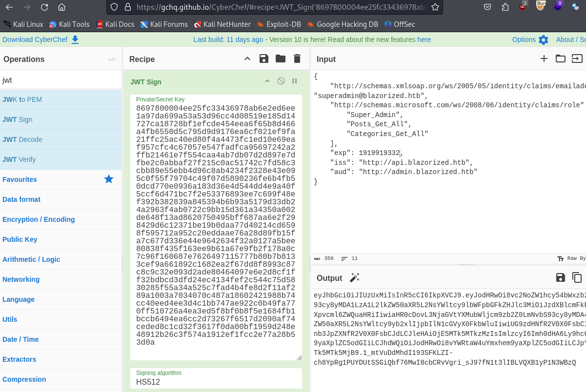Save output to file
The width and height of the screenshot is (586, 392).
tap(561, 278)
